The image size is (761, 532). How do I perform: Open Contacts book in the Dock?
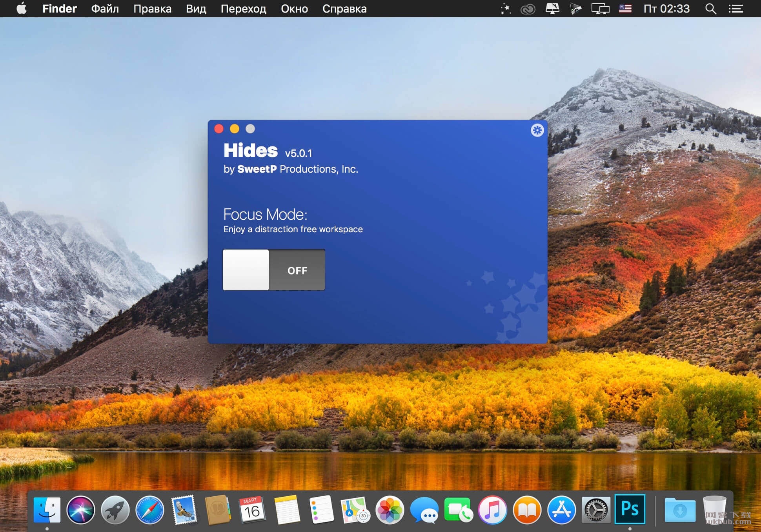pyautogui.click(x=218, y=510)
